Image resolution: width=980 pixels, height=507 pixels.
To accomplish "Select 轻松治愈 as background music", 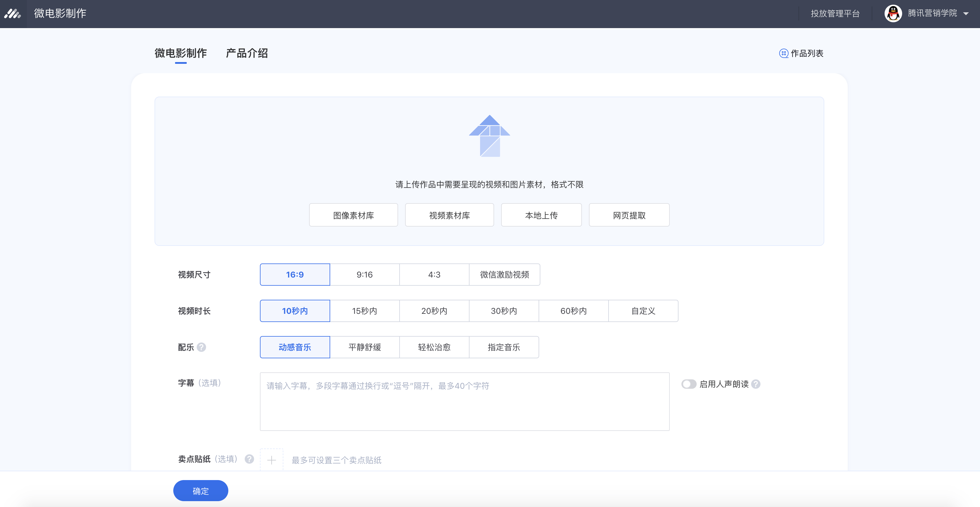I will [434, 347].
